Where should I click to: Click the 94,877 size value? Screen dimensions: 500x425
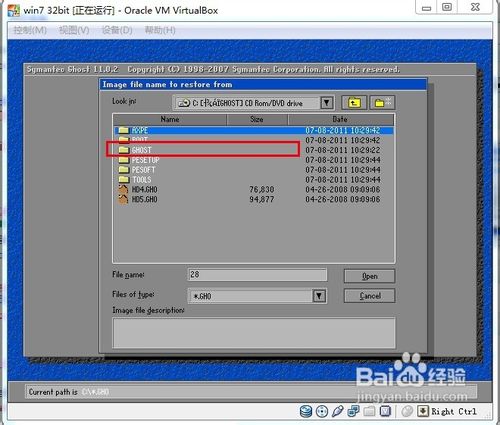262,199
